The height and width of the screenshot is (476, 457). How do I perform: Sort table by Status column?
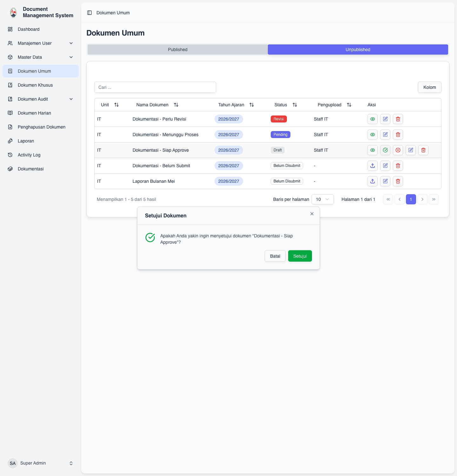coord(286,105)
